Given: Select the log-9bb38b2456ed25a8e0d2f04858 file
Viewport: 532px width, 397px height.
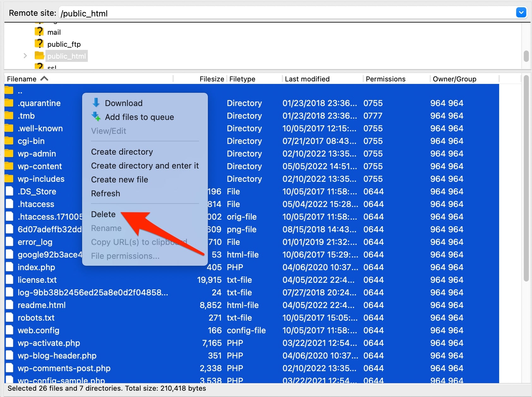Looking at the screenshot, I should [93, 293].
